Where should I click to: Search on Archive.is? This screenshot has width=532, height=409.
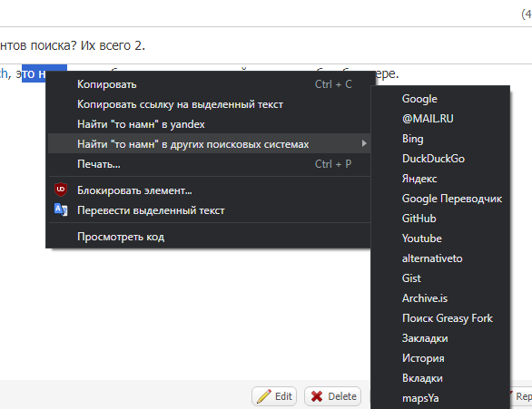pos(440,298)
